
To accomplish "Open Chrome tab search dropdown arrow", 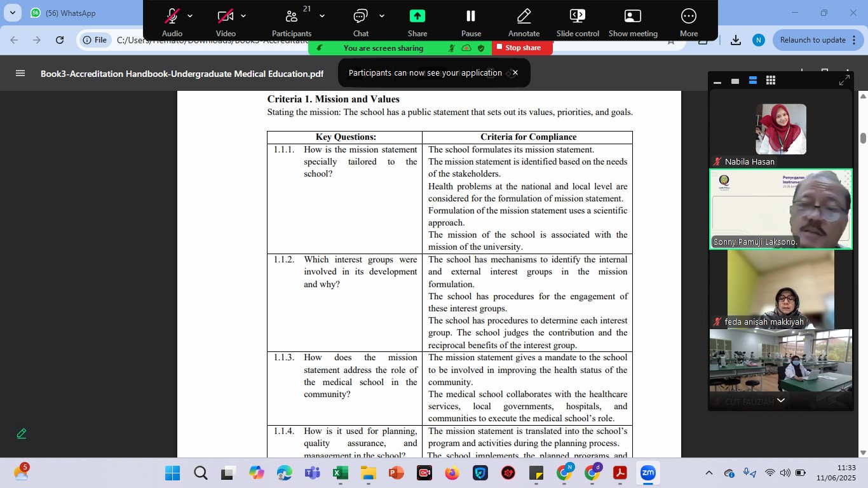I will click(13, 13).
